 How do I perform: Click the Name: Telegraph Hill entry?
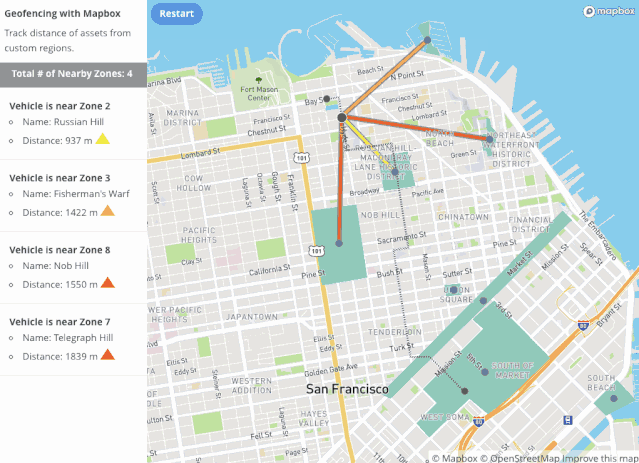pyautogui.click(x=68, y=337)
